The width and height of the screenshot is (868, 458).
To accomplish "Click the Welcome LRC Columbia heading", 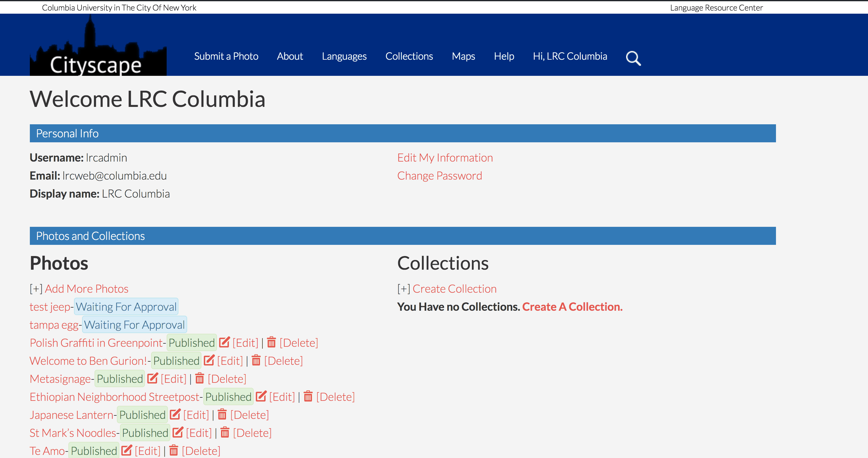I will pyautogui.click(x=147, y=99).
